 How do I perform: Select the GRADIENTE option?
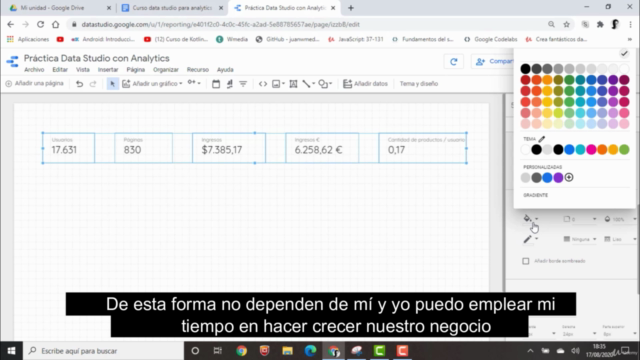[536, 196]
